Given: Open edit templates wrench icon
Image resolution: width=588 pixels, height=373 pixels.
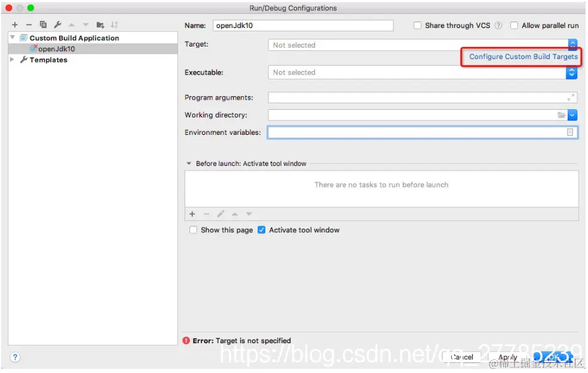Looking at the screenshot, I should (57, 24).
